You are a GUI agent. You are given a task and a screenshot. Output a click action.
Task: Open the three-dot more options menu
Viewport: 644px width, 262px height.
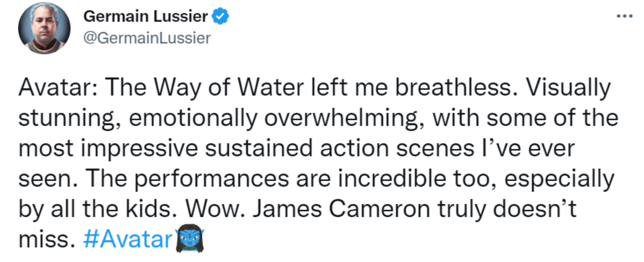(x=624, y=16)
